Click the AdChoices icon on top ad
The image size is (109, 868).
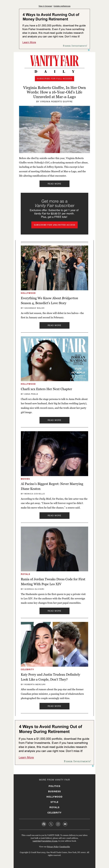(x=89, y=50)
